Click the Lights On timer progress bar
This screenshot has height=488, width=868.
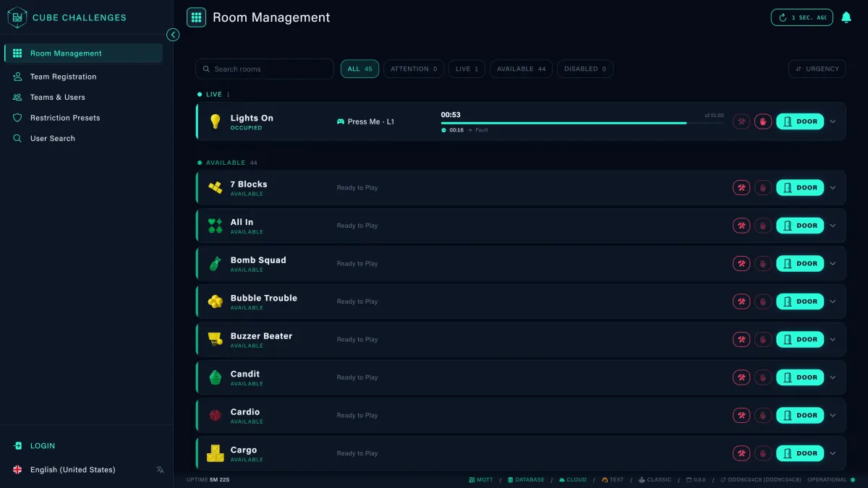[x=582, y=123]
